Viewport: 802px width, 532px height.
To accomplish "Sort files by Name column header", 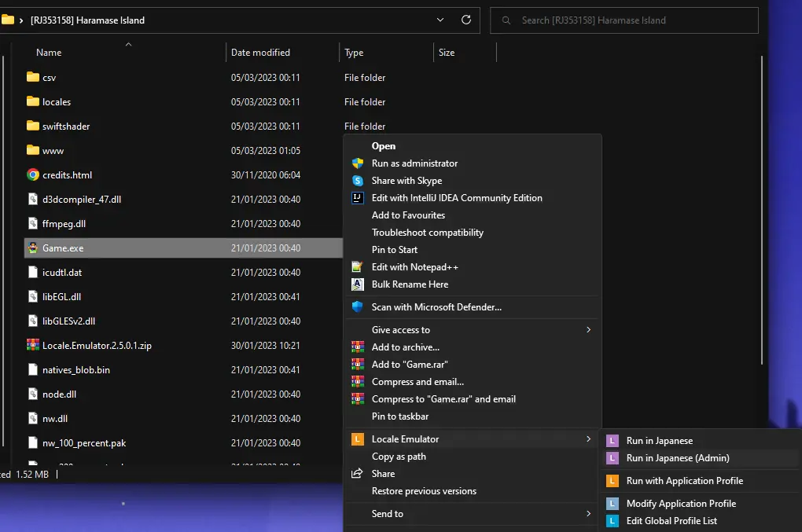I will pos(49,53).
